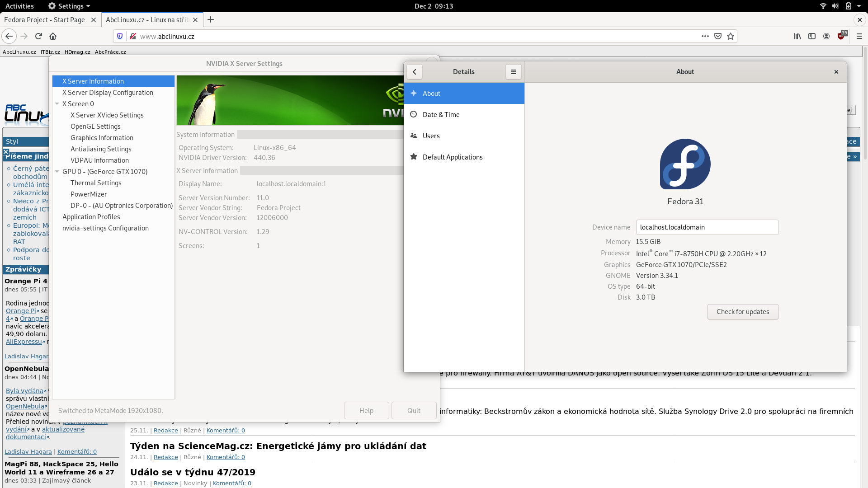
Task: Close the AbcLinuxu.cz tab
Action: coord(195,20)
